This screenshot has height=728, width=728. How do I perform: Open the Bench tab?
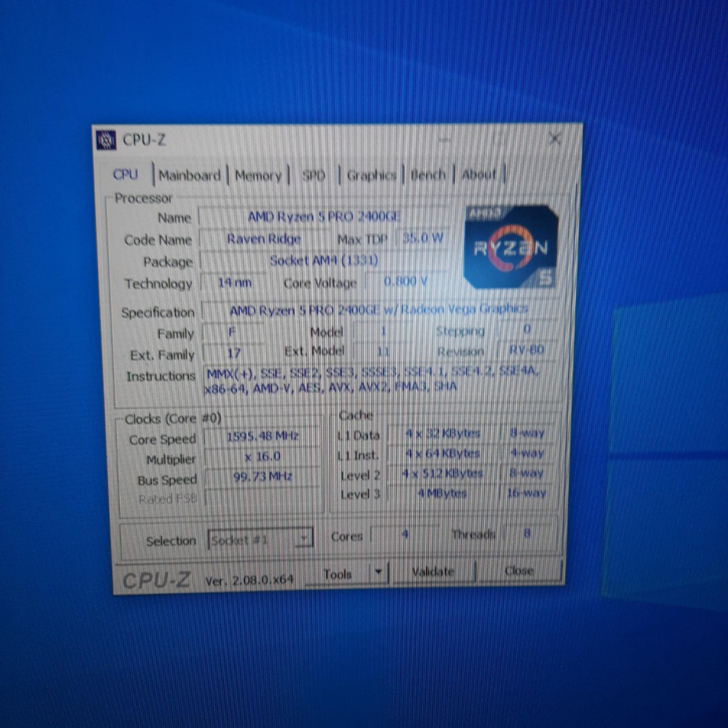[427, 175]
